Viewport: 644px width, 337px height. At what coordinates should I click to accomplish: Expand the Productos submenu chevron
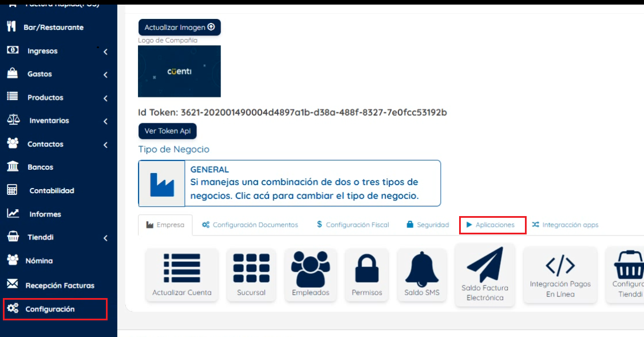(x=105, y=98)
